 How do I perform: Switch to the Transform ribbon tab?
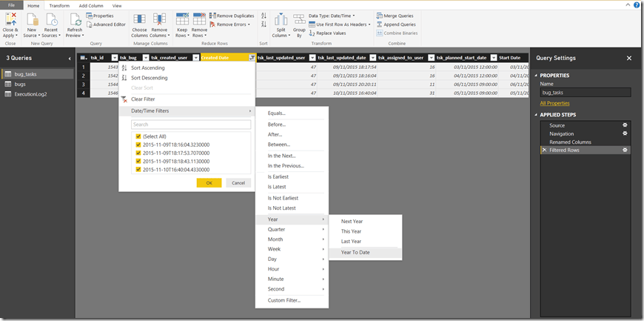tap(59, 6)
